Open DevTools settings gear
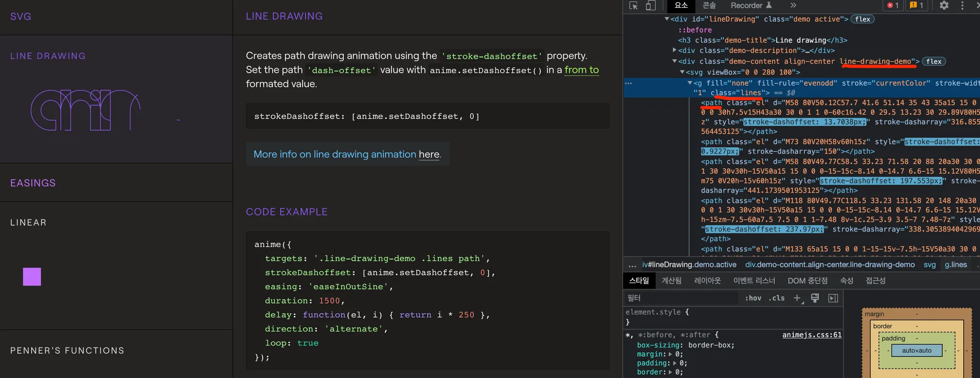The height and width of the screenshot is (378, 980). tap(944, 6)
